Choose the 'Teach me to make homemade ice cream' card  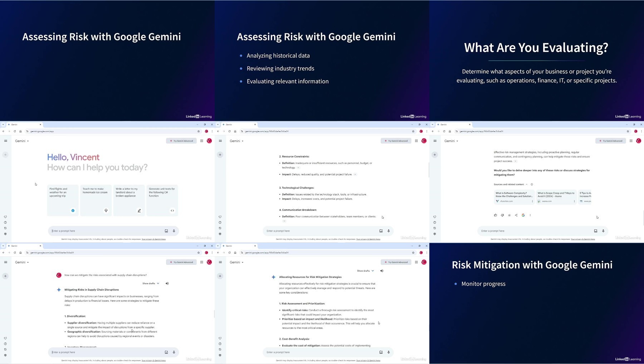tap(96, 200)
